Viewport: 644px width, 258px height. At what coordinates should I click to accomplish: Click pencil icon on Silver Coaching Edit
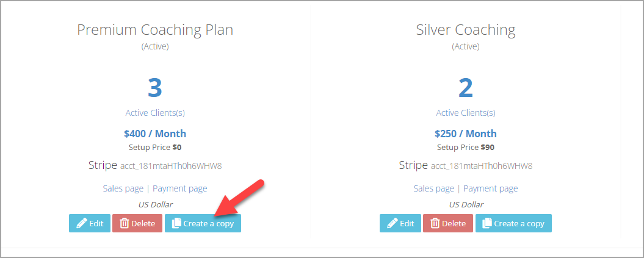[x=393, y=223]
